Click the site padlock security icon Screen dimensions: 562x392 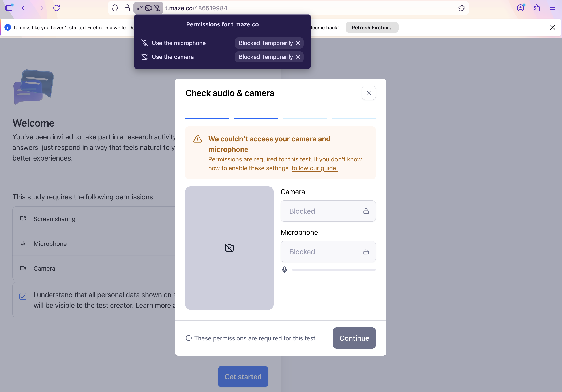coord(127,8)
